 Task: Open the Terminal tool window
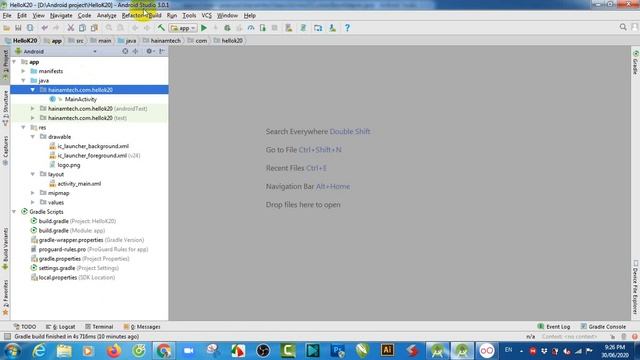(x=99, y=327)
